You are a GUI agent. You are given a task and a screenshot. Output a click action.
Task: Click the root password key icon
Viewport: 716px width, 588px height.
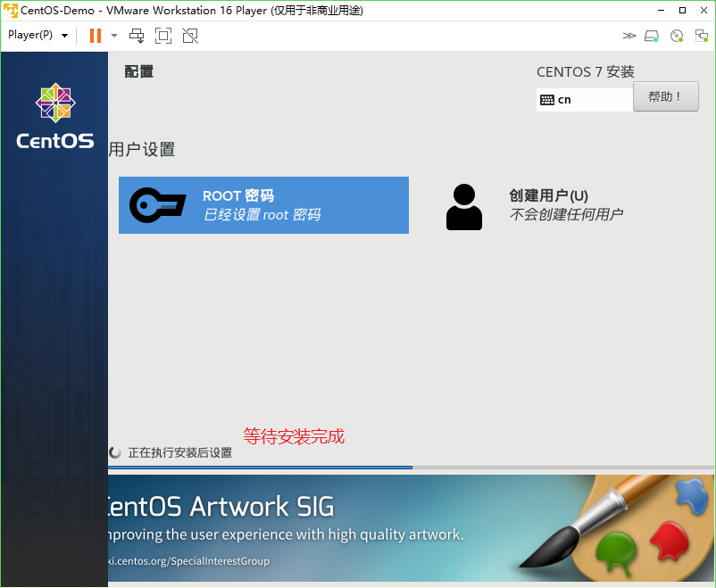[157, 205]
